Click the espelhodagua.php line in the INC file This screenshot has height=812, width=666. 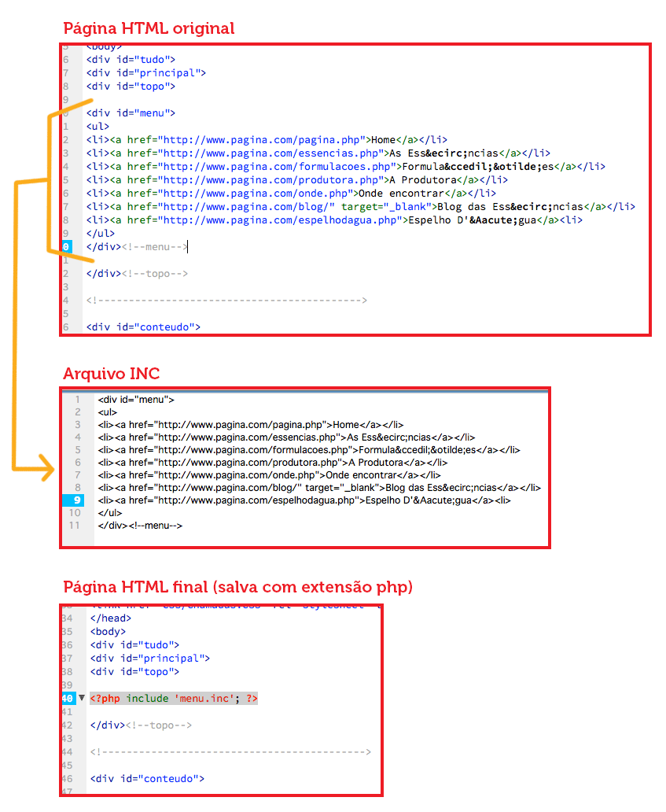point(304,500)
